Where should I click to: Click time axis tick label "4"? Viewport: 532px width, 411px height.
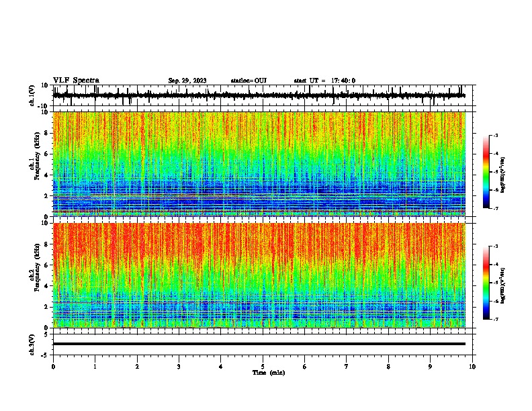[221, 367]
